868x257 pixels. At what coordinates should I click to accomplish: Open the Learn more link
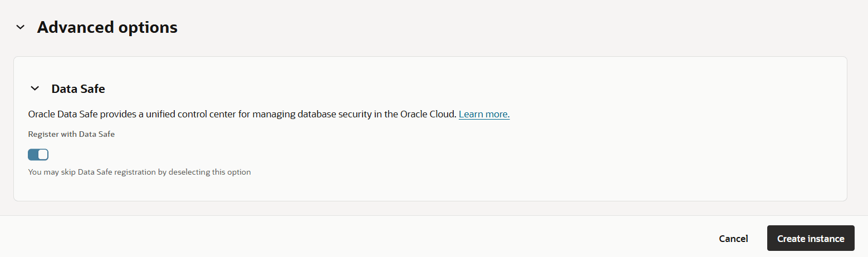click(484, 114)
